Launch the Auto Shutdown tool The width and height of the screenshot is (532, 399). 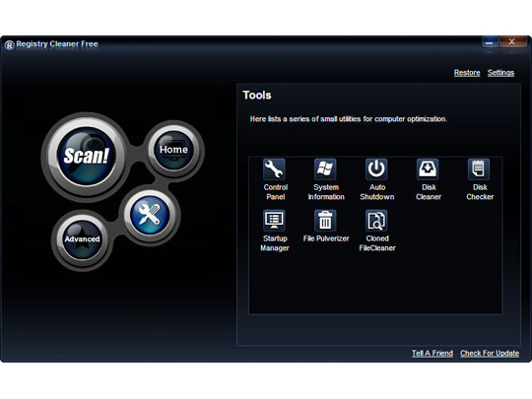click(x=376, y=180)
